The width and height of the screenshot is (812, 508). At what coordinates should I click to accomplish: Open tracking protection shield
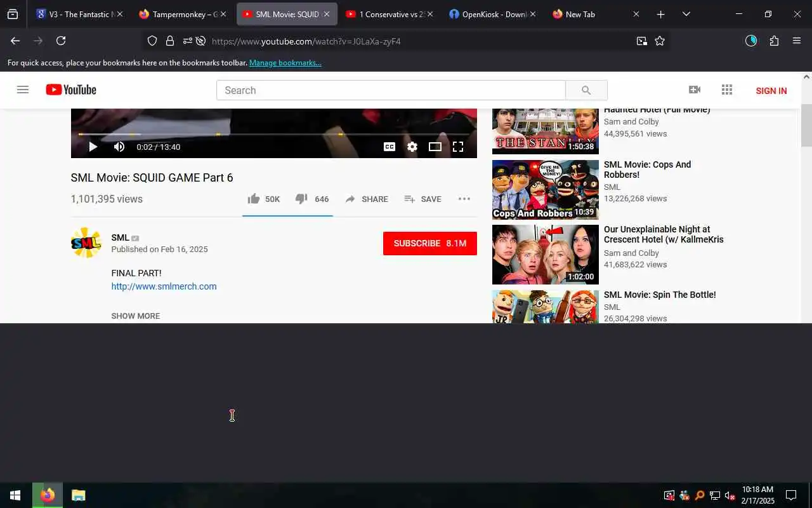152,41
